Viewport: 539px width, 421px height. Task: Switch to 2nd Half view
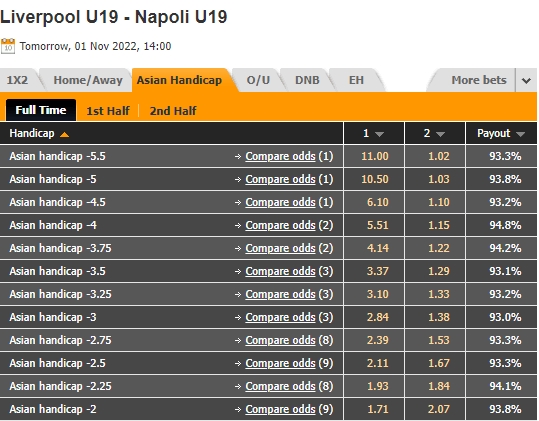pos(173,111)
